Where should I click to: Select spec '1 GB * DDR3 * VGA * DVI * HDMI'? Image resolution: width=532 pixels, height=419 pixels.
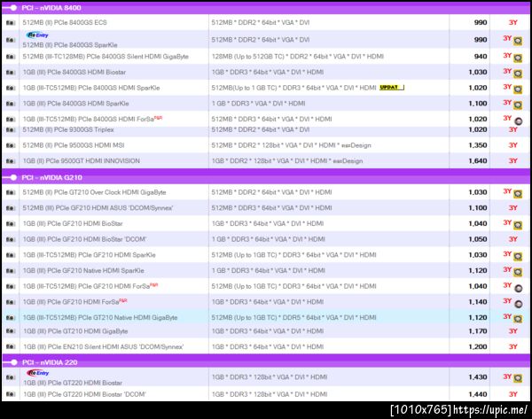258,104
